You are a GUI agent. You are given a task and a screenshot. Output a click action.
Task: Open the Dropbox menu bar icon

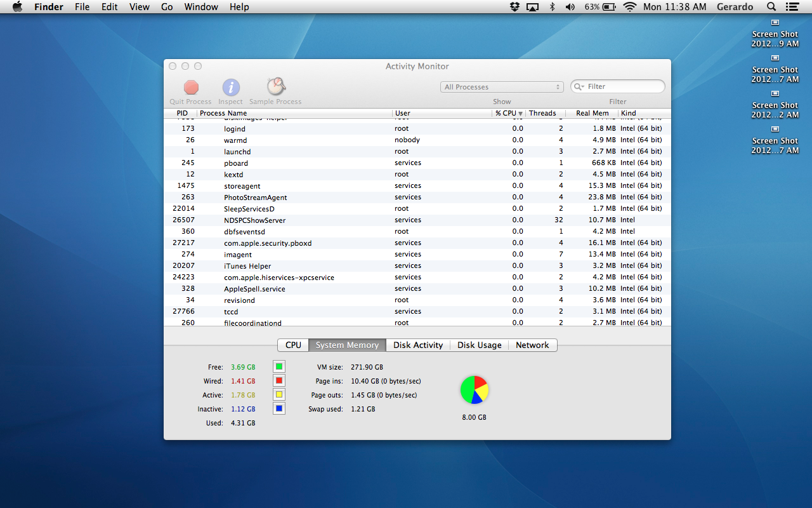[x=514, y=7]
